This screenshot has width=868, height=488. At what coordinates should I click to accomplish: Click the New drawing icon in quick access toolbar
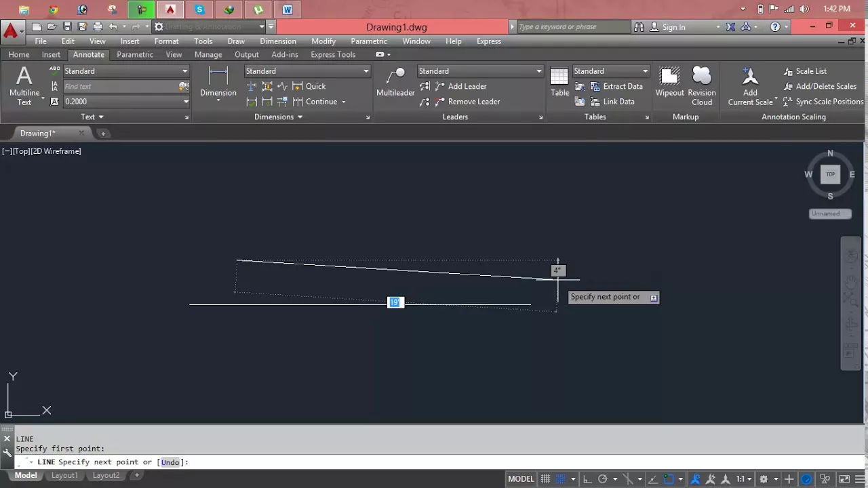pos(37,26)
